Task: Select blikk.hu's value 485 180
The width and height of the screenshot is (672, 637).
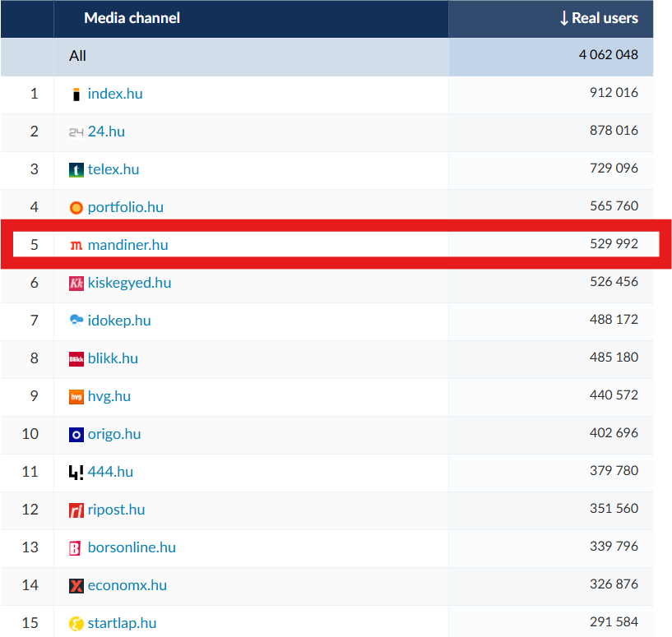Action: (x=614, y=358)
